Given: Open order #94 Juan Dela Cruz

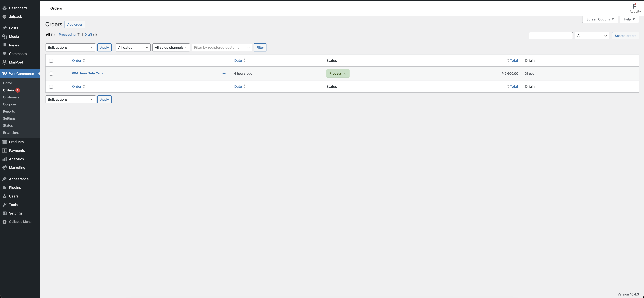Looking at the screenshot, I should [x=87, y=73].
